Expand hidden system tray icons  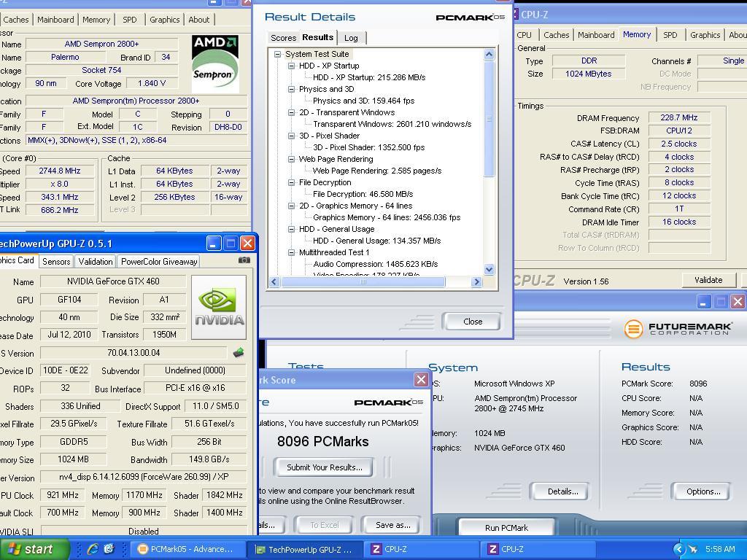coord(679,549)
